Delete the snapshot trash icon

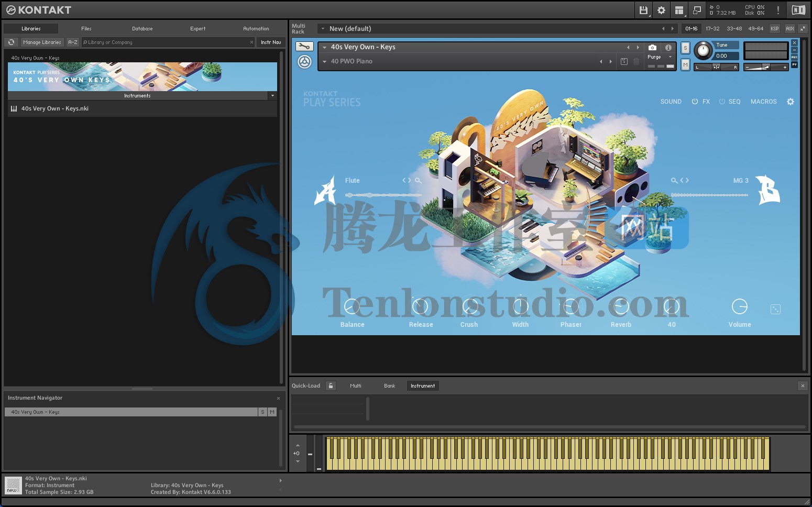636,61
